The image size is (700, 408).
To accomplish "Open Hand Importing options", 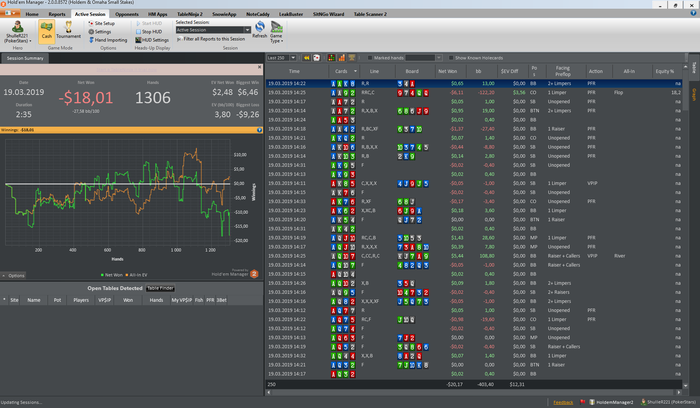I will coord(108,39).
